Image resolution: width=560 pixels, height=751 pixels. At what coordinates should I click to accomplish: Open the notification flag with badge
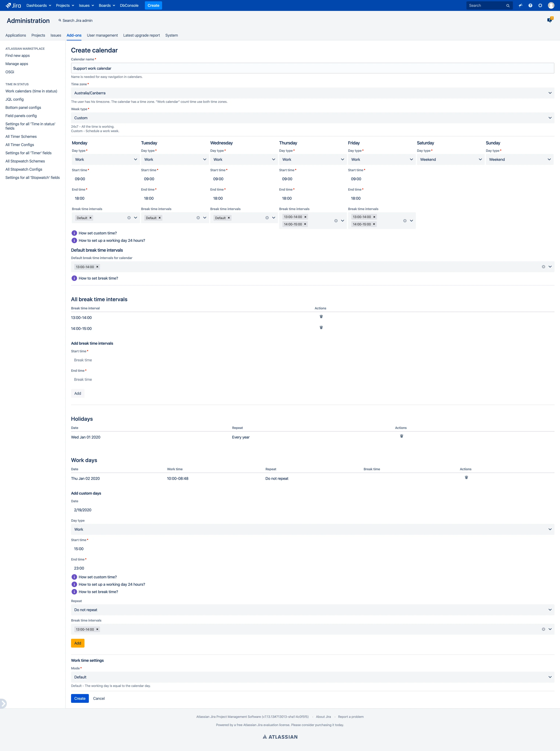[x=550, y=20]
